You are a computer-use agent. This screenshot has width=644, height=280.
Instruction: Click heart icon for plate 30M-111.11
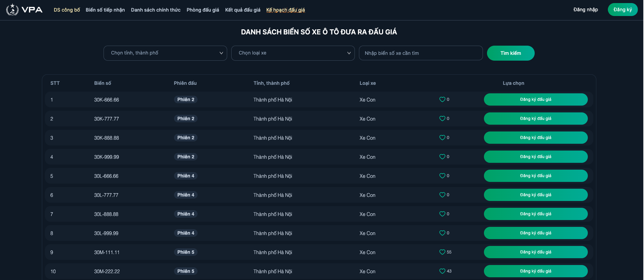pos(442,252)
